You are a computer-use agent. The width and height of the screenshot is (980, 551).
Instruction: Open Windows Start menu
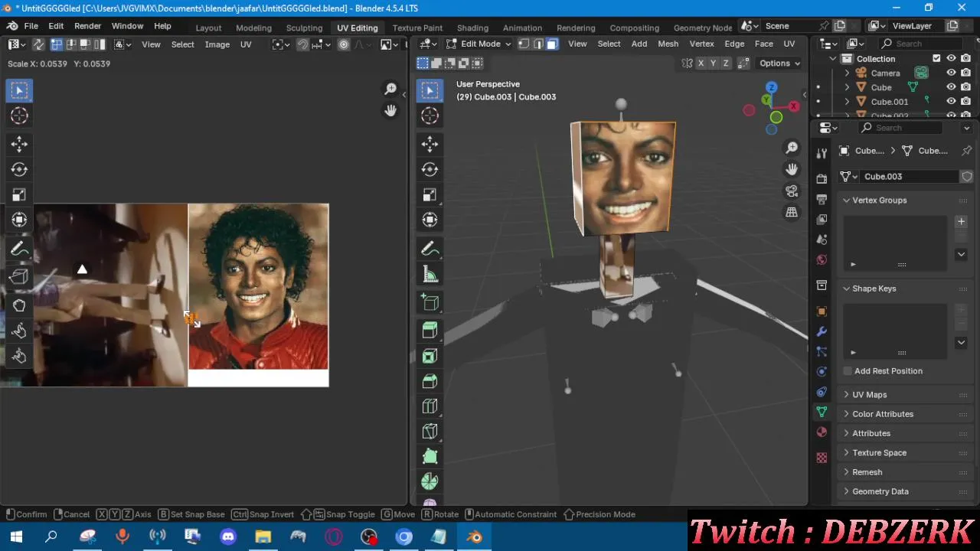point(16,536)
